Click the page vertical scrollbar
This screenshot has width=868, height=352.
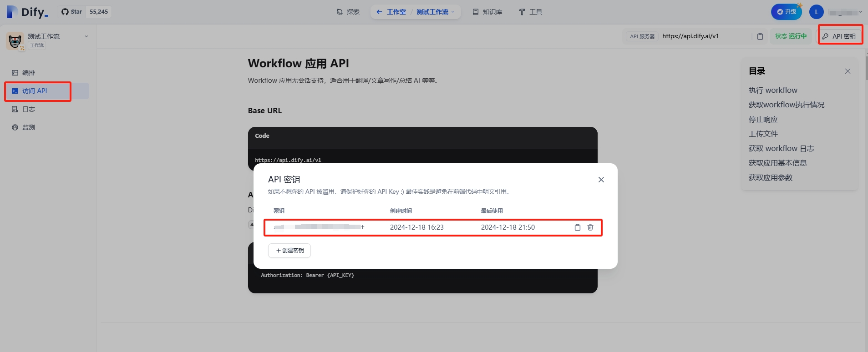pyautogui.click(x=866, y=68)
